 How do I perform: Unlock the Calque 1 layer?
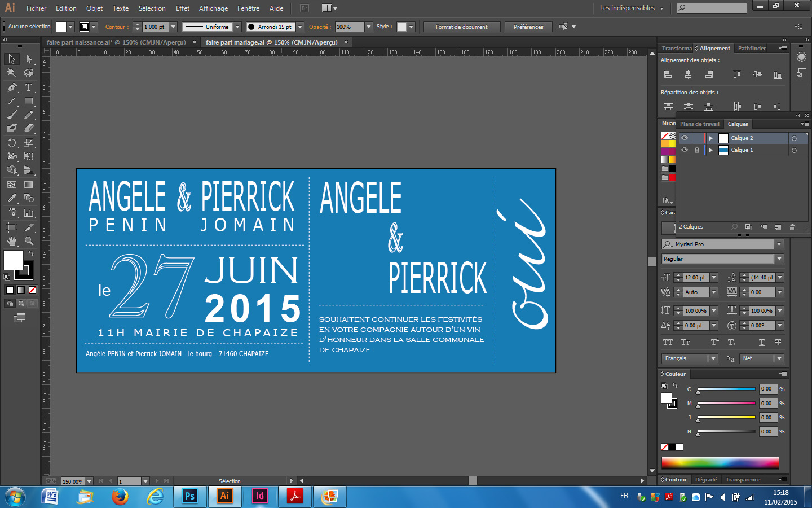697,150
